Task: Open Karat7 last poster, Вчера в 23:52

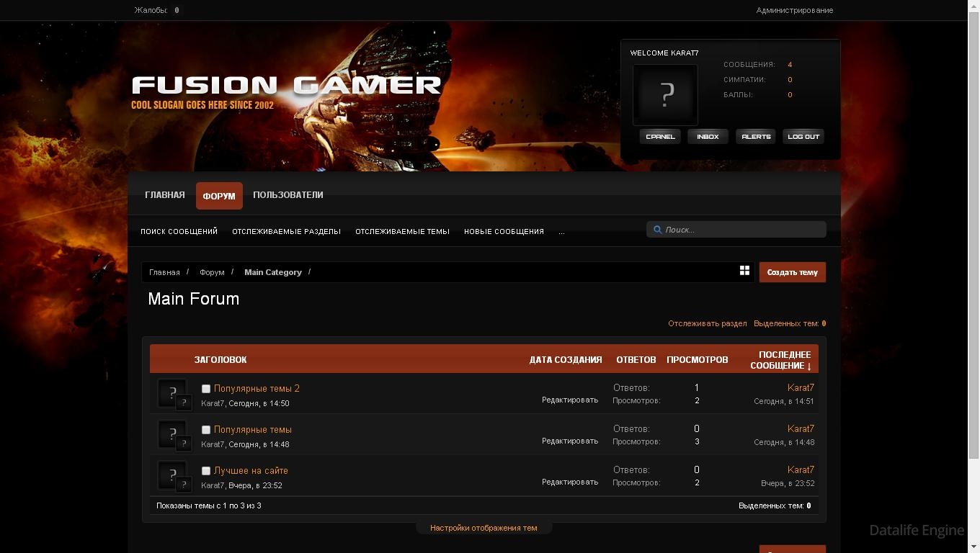Action: (x=801, y=470)
